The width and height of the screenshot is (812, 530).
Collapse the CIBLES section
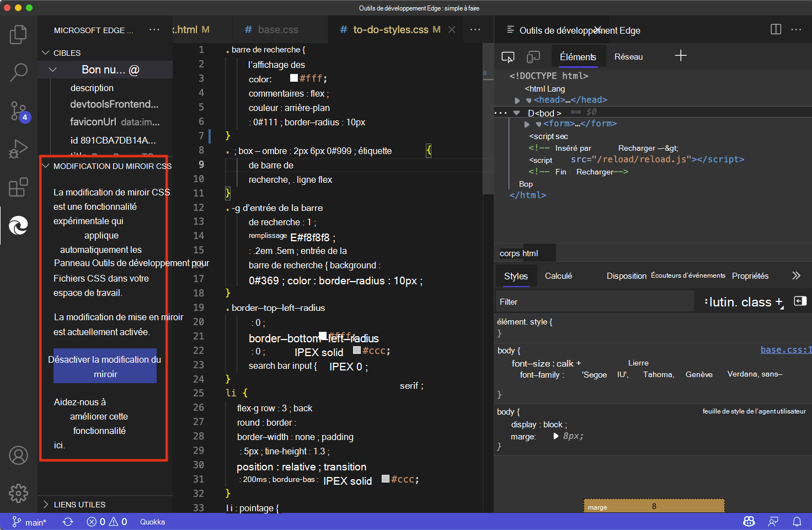pos(45,52)
